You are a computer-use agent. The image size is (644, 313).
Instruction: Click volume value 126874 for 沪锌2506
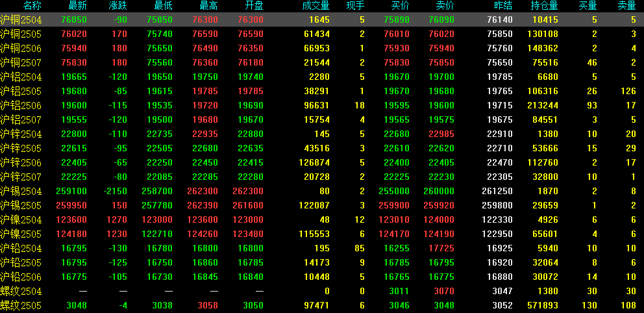(x=314, y=162)
